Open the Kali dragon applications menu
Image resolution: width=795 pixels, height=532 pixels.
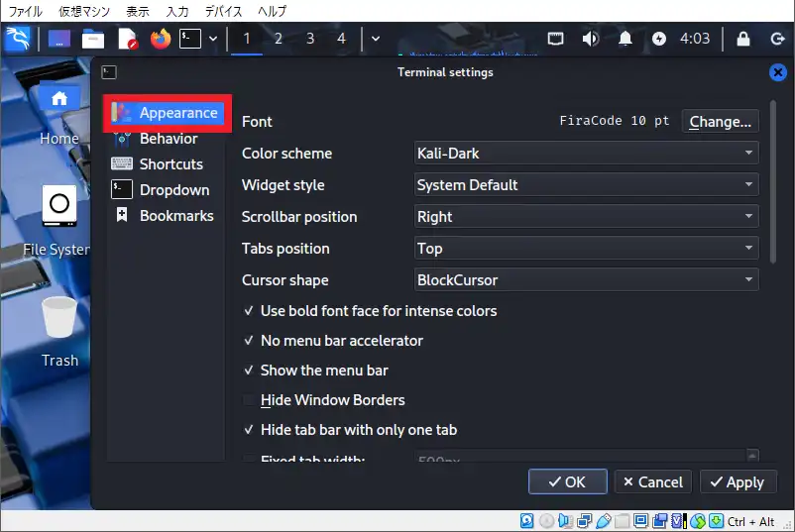click(18, 39)
